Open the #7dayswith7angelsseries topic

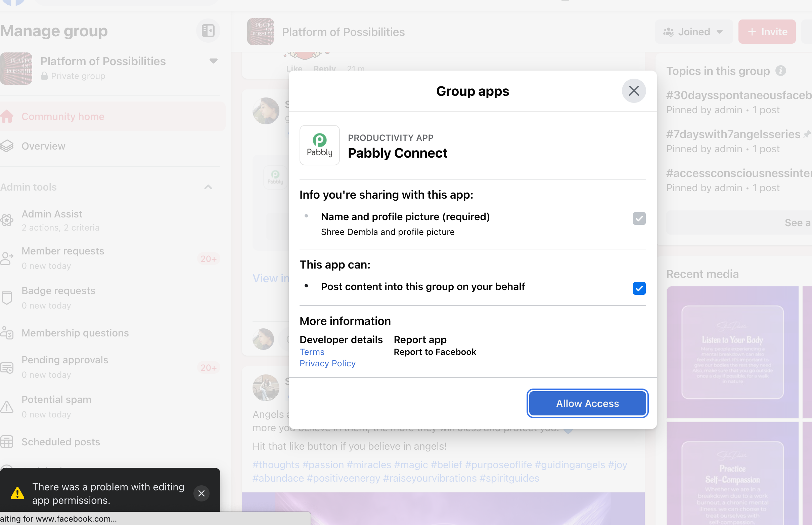733,134
